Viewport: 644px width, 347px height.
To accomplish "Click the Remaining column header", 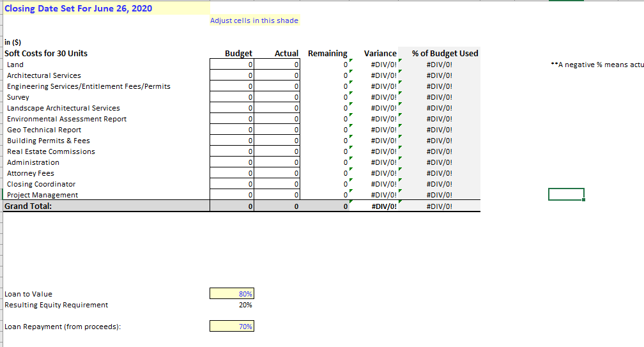I will coord(327,54).
